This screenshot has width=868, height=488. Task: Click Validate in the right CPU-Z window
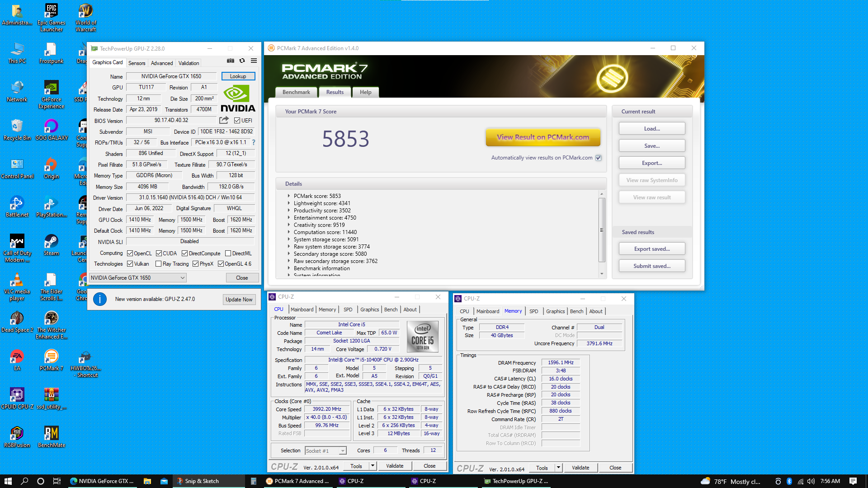pos(580,468)
